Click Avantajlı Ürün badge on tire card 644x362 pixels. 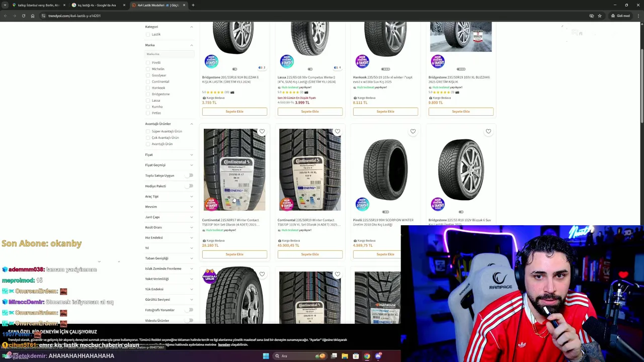(210, 276)
